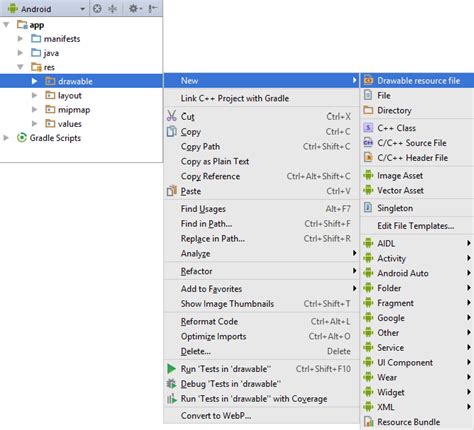Choose Delete... in context menu
474x430 pixels.
261,351
